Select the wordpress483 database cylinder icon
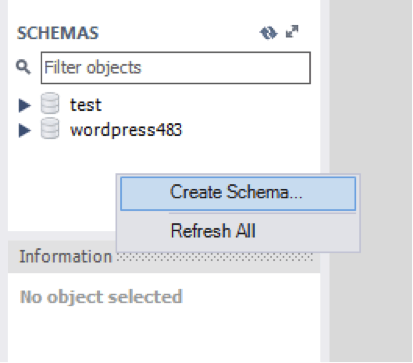Viewport: 413px width, 363px height. tap(50, 128)
